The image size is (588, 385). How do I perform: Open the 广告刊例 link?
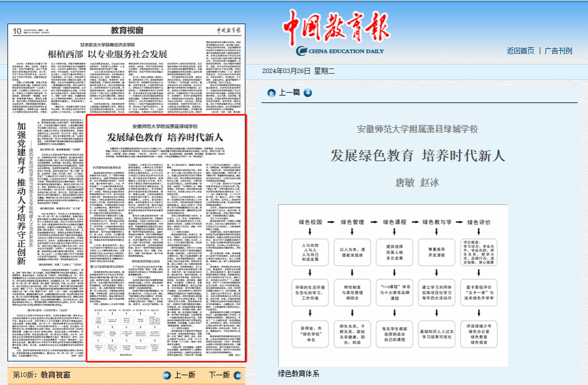(559, 51)
